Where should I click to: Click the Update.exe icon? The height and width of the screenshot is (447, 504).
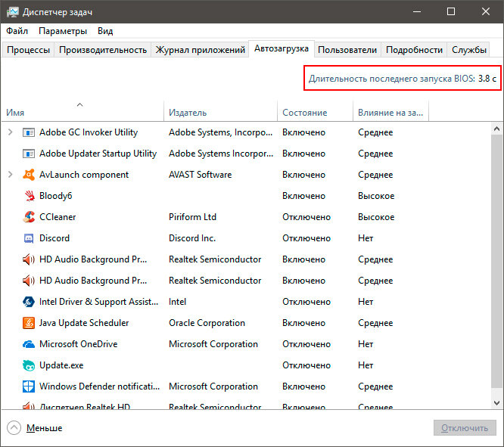point(29,365)
